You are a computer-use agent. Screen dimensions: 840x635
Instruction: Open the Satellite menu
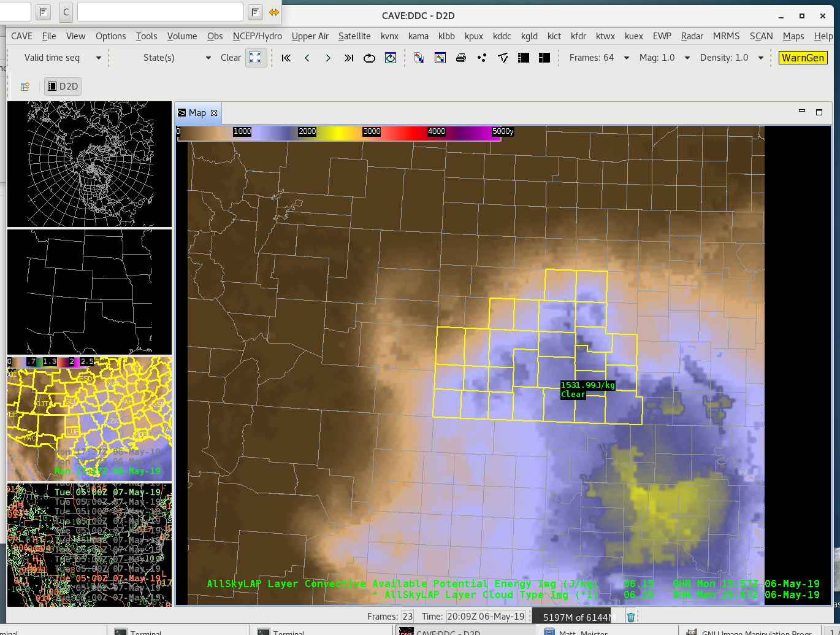tap(354, 36)
